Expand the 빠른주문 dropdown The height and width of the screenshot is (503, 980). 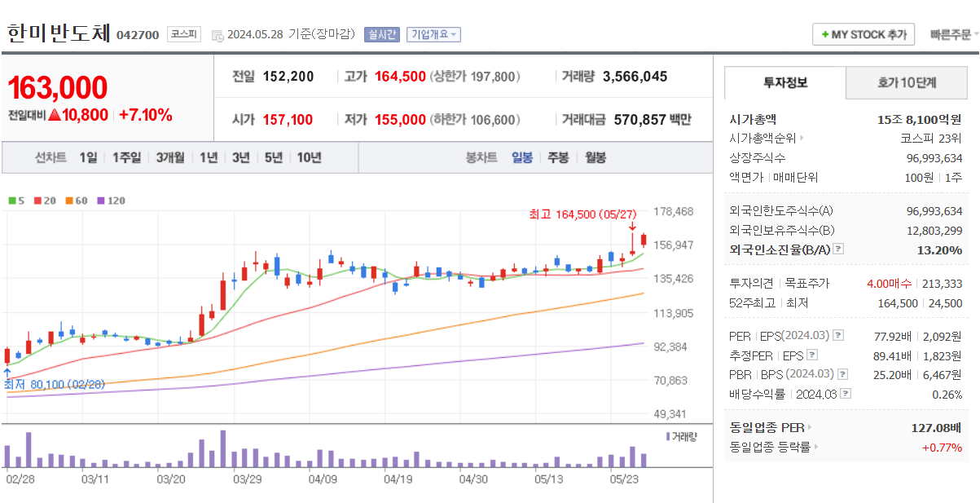954,35
